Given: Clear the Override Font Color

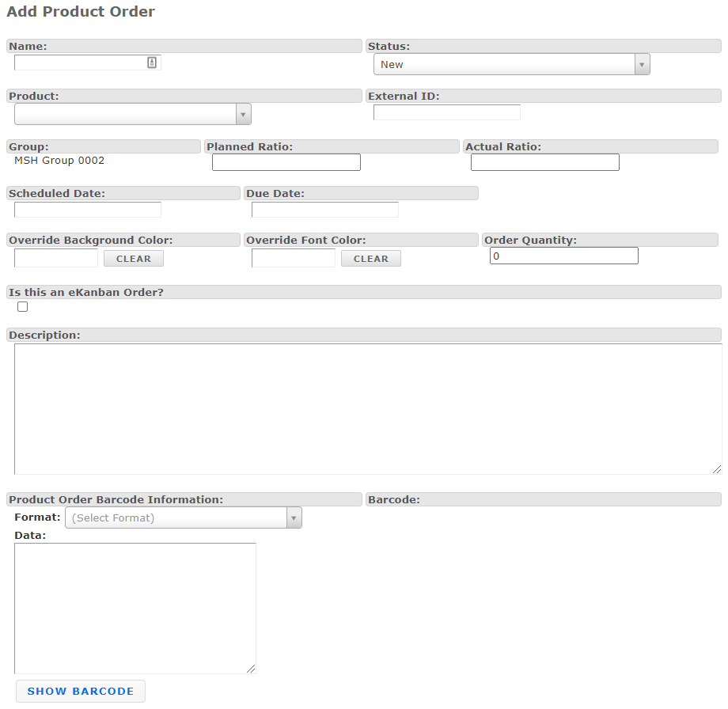Looking at the screenshot, I should 371,259.
